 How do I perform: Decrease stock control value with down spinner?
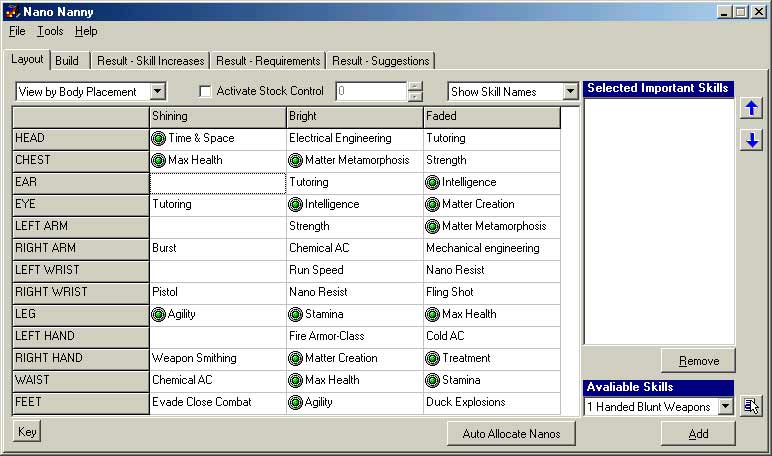[415, 96]
